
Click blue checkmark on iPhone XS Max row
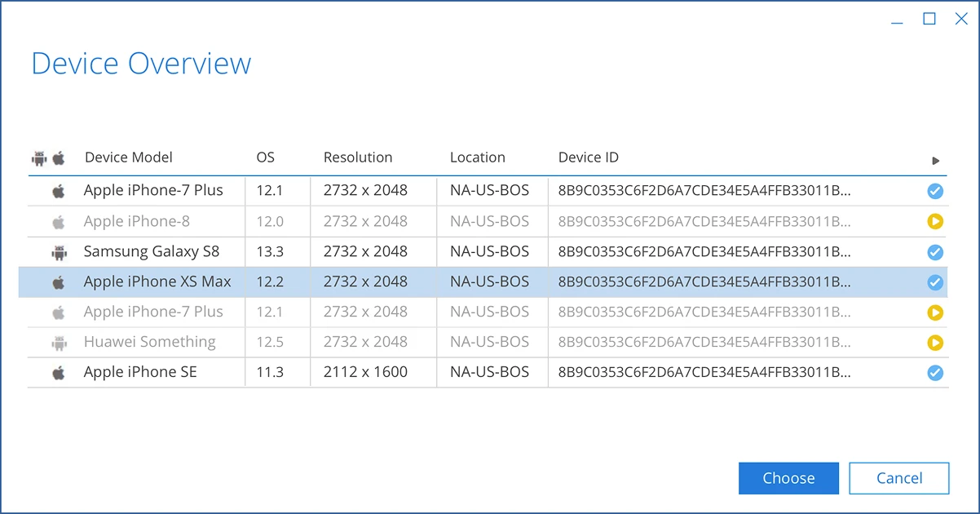click(935, 282)
